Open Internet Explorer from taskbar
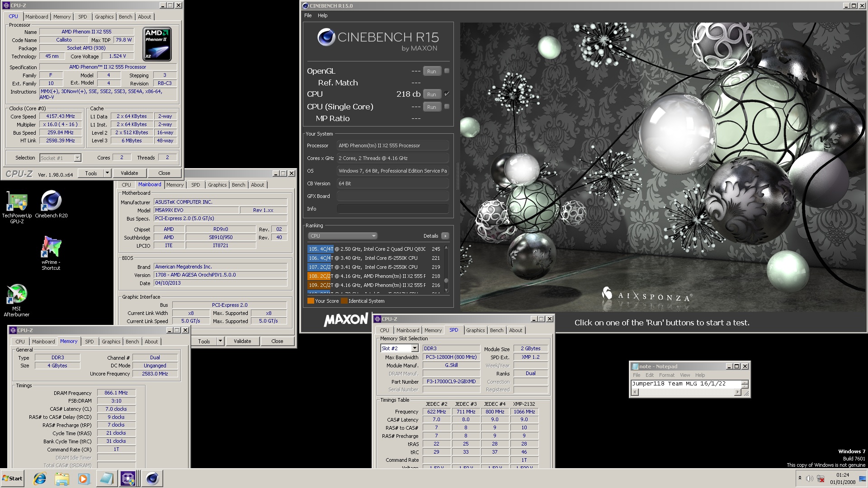 point(40,479)
